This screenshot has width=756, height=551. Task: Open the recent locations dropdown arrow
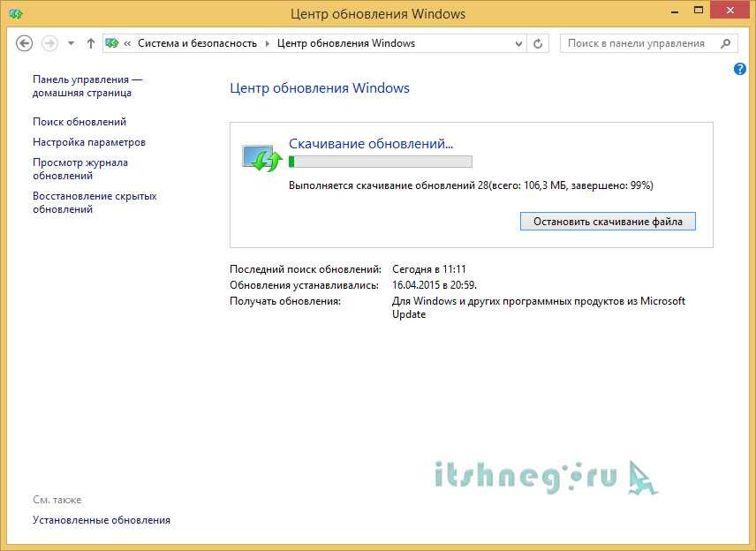click(x=71, y=43)
